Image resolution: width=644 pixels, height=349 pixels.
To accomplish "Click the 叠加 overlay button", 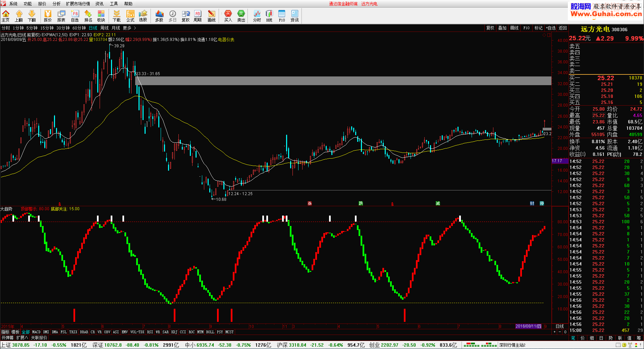I will click(x=502, y=28).
